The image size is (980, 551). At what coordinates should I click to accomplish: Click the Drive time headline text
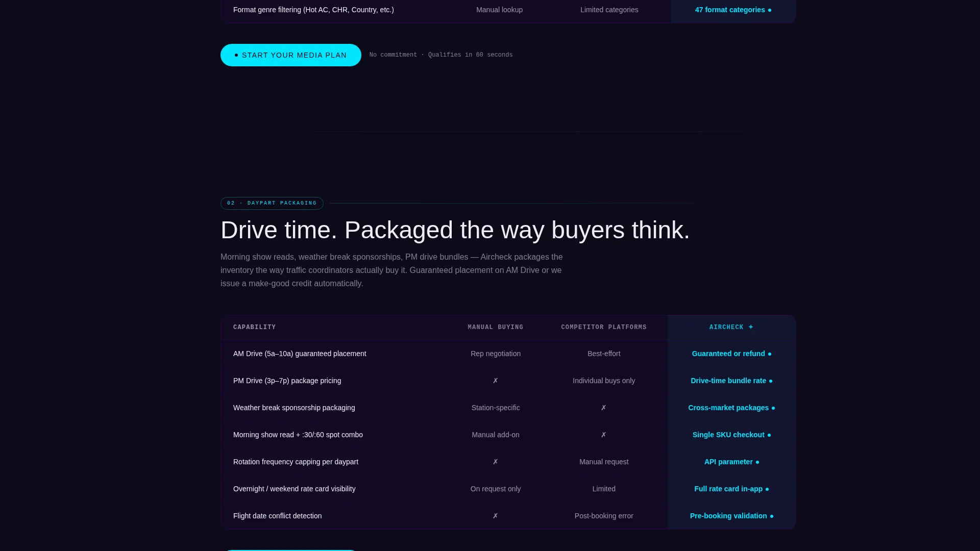click(x=455, y=230)
